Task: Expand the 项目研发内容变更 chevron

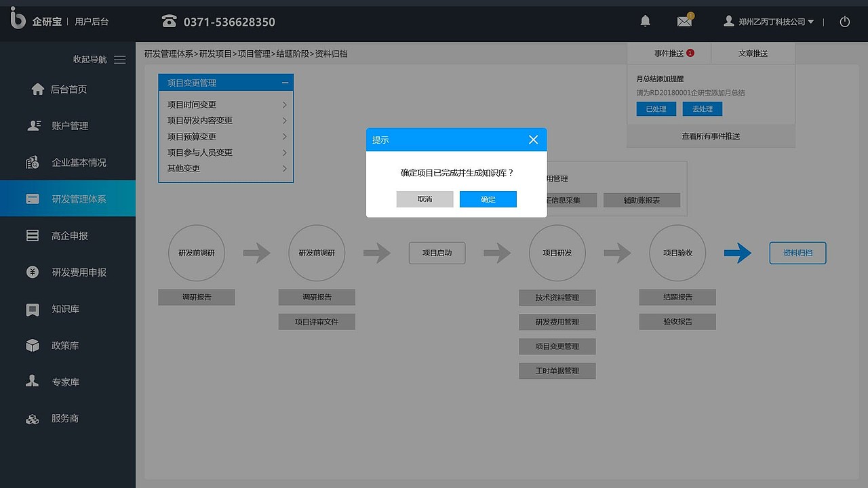Action: [284, 121]
